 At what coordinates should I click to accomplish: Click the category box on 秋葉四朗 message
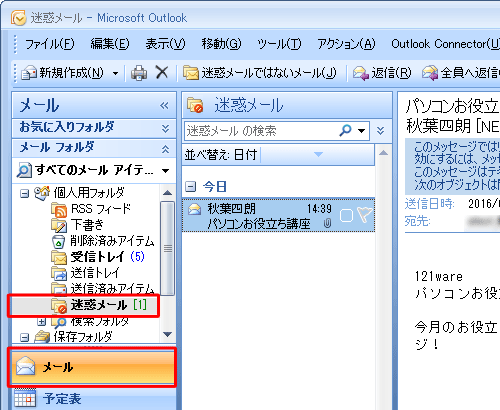(x=346, y=216)
